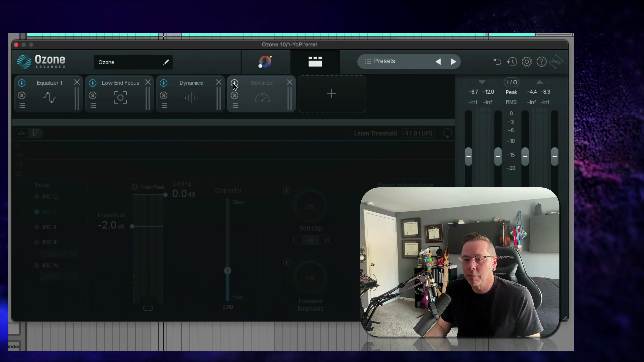Open Ozone settings gear
Screen dimensions: 644x362
pyautogui.click(x=527, y=62)
